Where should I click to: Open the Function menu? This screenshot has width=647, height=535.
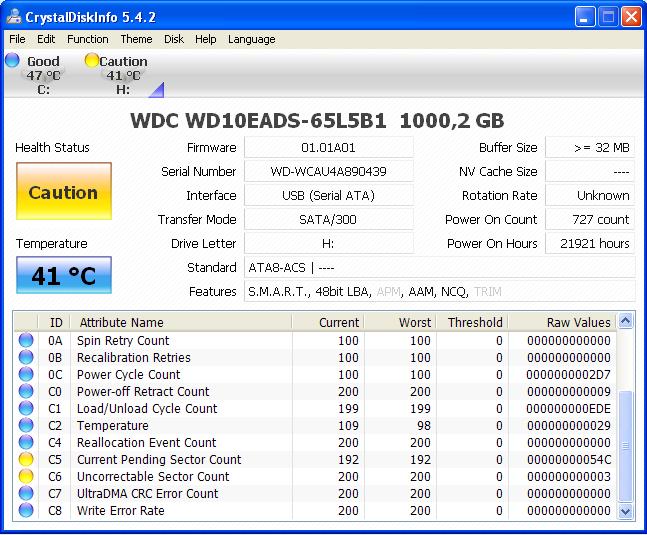pyautogui.click(x=88, y=39)
